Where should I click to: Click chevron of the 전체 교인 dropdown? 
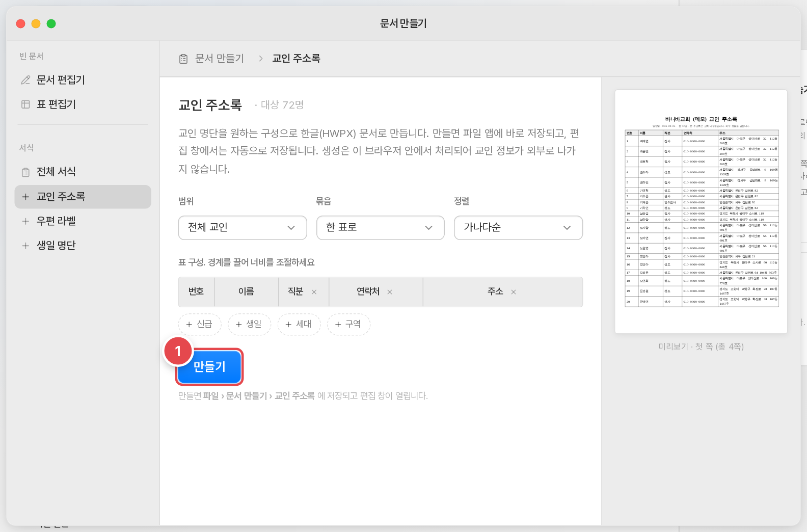click(x=291, y=228)
